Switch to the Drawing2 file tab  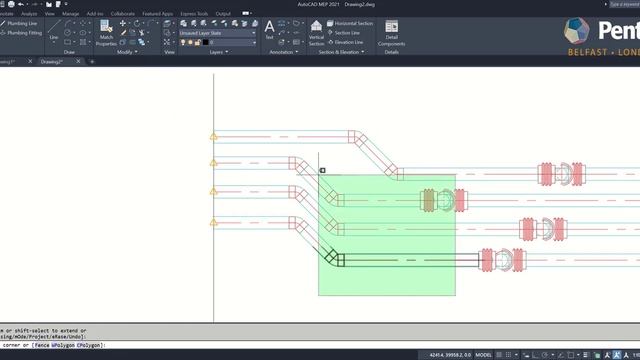click(x=52, y=62)
